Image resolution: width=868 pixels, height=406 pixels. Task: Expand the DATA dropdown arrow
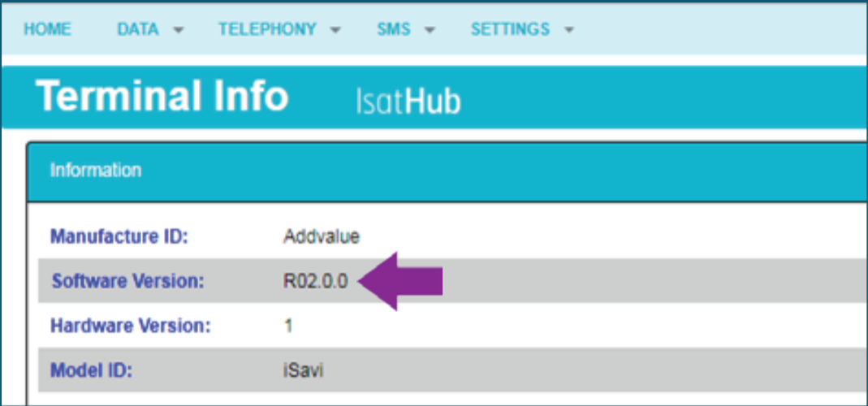tap(179, 30)
